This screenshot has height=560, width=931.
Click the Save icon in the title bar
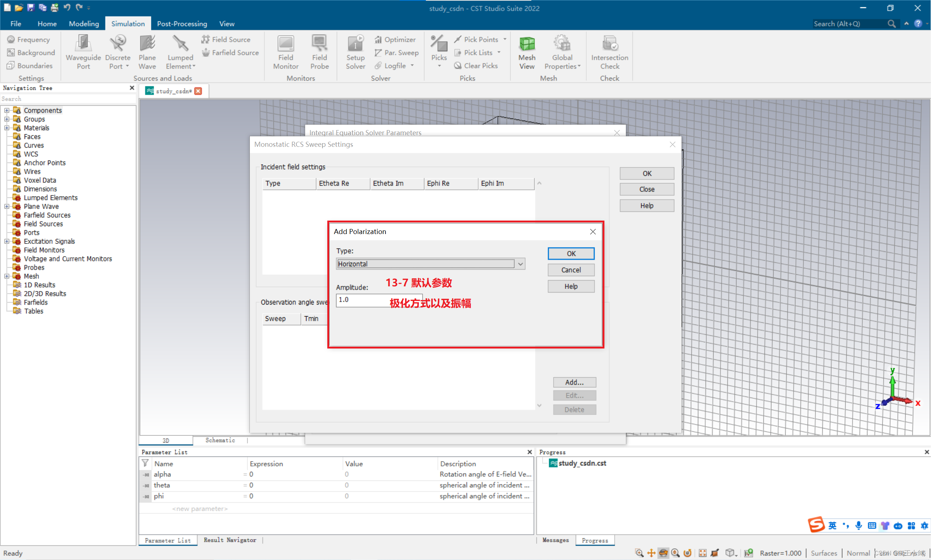coord(31,7)
